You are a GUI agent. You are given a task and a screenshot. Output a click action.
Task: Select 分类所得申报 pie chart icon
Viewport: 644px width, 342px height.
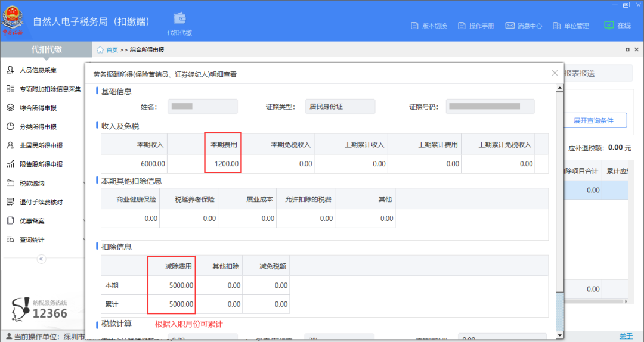click(10, 126)
